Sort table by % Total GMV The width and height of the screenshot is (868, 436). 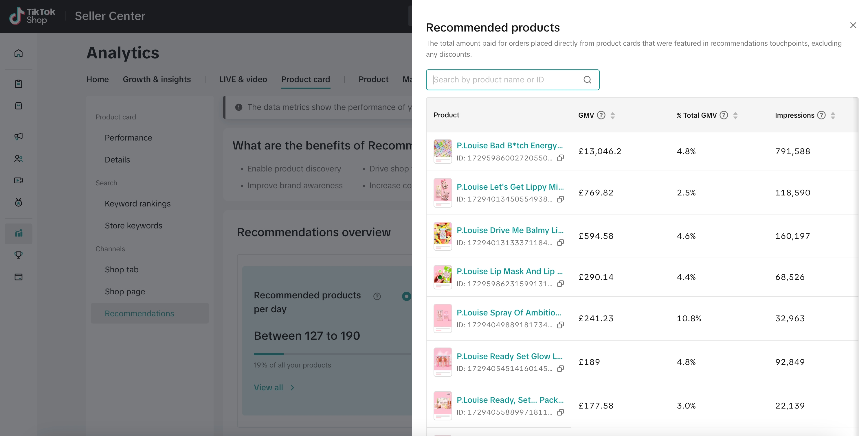(x=735, y=115)
